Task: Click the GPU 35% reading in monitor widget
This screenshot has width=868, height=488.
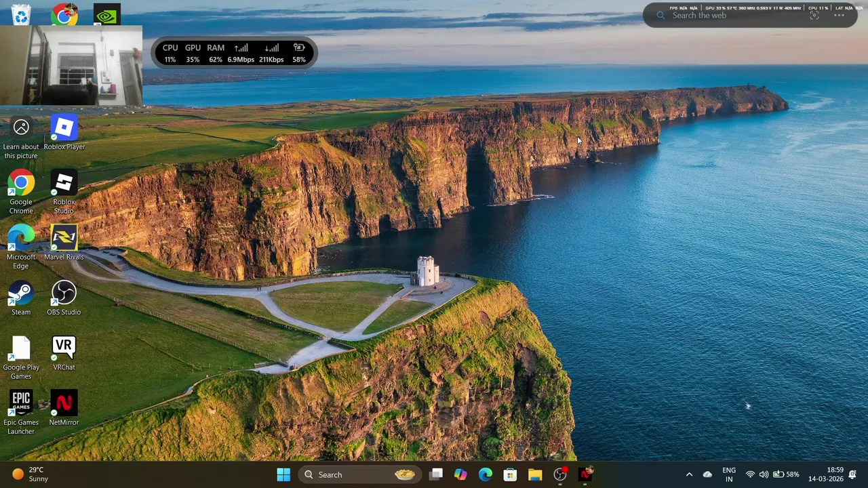Action: point(193,54)
